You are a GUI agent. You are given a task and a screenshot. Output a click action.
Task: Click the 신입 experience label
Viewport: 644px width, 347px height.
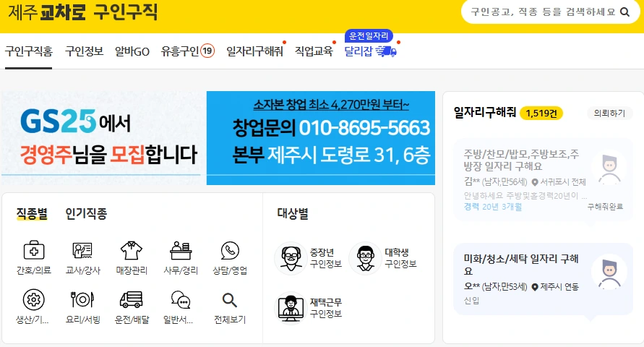click(x=471, y=300)
